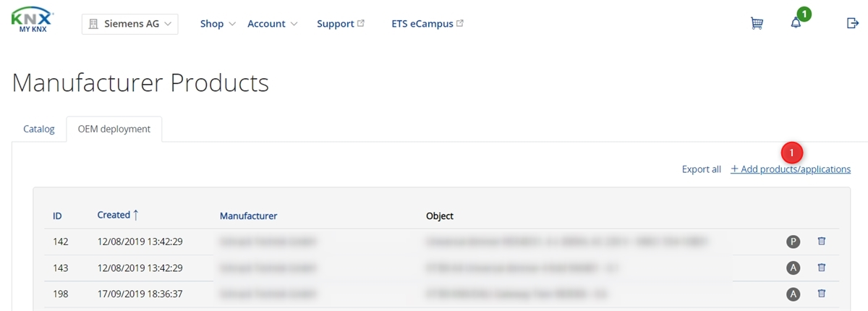Click the P badge on row 142

coord(793,242)
